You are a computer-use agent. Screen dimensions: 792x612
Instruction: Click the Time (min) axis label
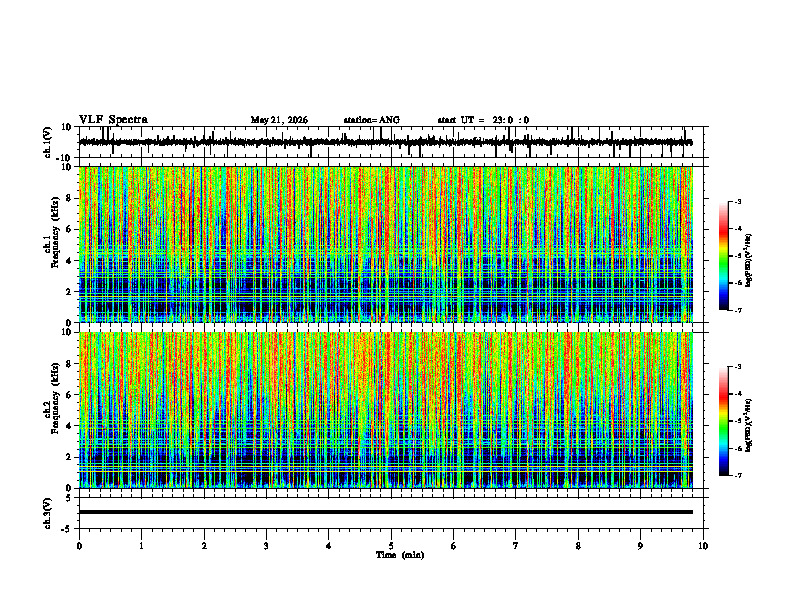400,555
